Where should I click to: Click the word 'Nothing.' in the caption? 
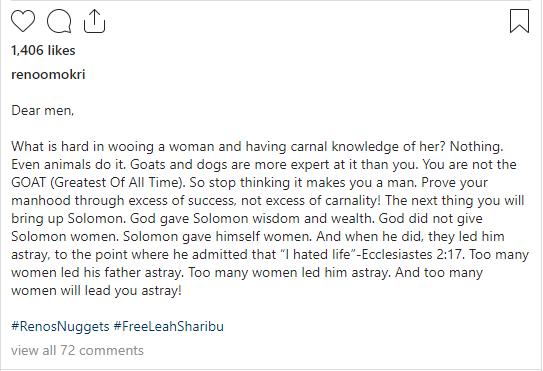[x=477, y=147]
